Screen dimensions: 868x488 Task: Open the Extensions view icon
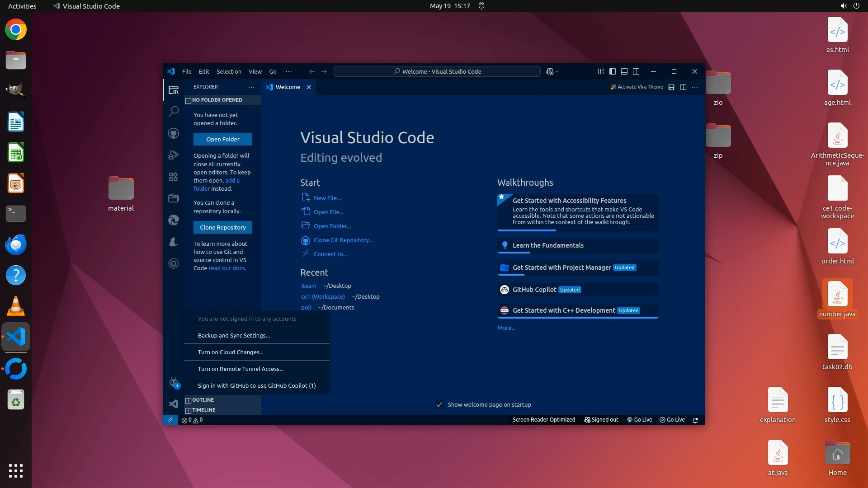coord(174,177)
